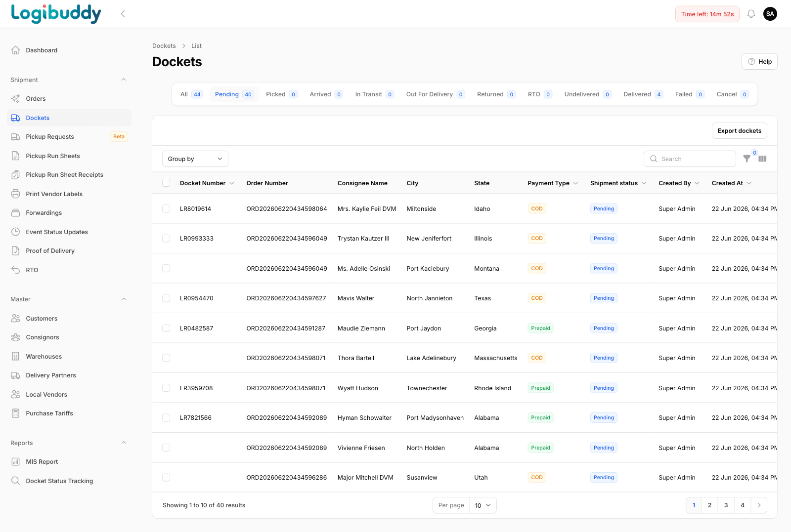The height and width of the screenshot is (532, 791).
Task: Sort by Docket Number column header
Action: [207, 183]
